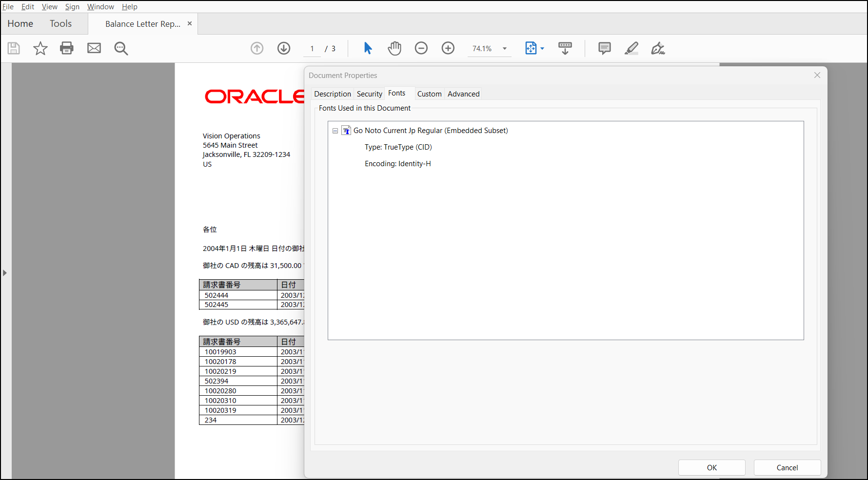Collapse the Go Noto font tree entry
The height and width of the screenshot is (480, 868).
tap(335, 131)
